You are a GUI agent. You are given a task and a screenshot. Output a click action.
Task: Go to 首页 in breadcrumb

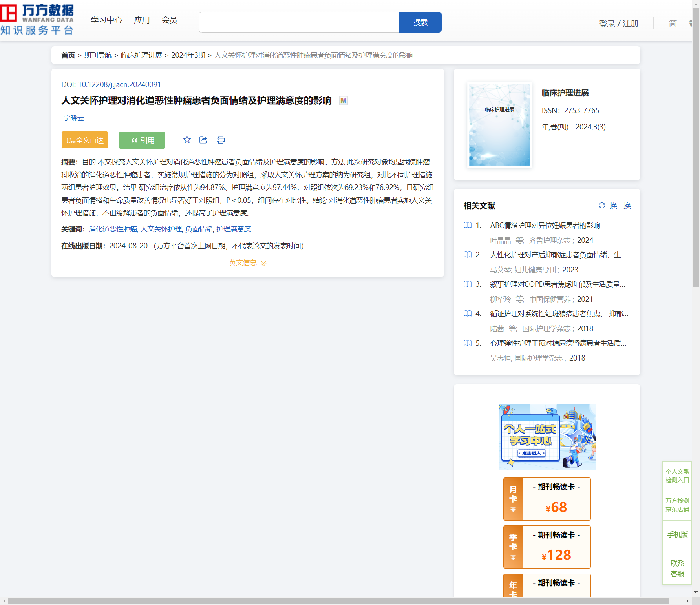pyautogui.click(x=68, y=55)
